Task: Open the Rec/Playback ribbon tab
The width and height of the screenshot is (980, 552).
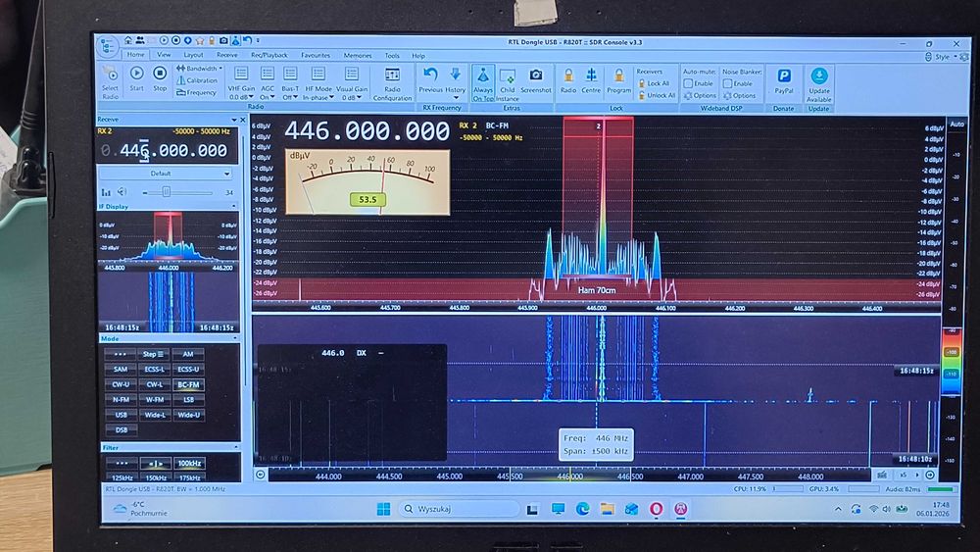Action: click(269, 55)
